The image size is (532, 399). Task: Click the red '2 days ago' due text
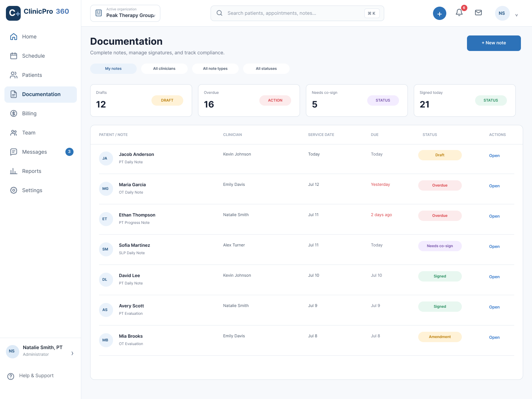[x=381, y=215]
